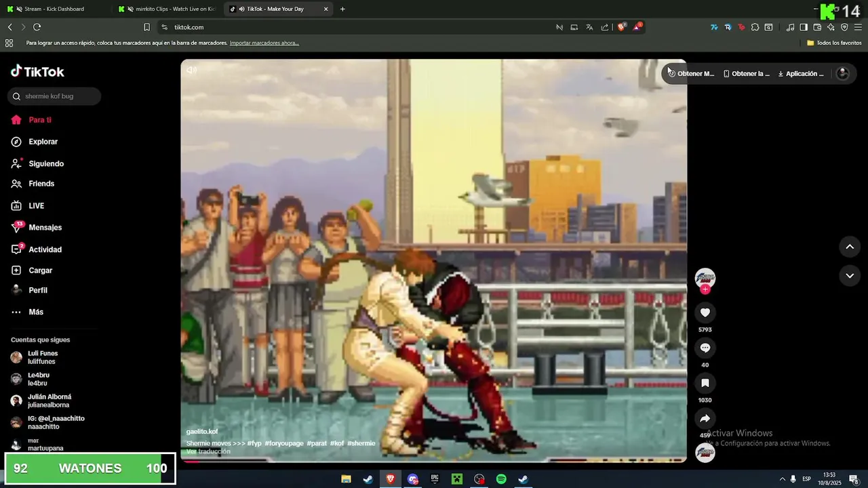Open profile avatar menu at top right
Viewport: 868px width, 488px height.
click(x=843, y=73)
